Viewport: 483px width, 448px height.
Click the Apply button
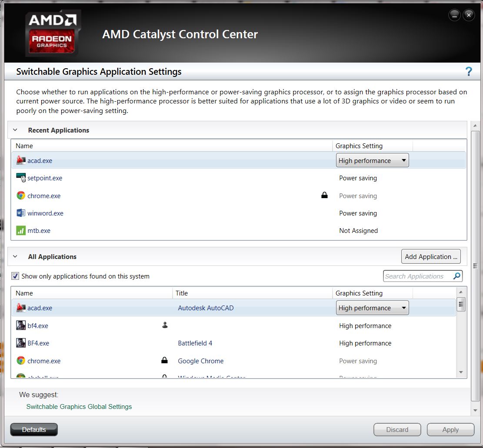450,429
